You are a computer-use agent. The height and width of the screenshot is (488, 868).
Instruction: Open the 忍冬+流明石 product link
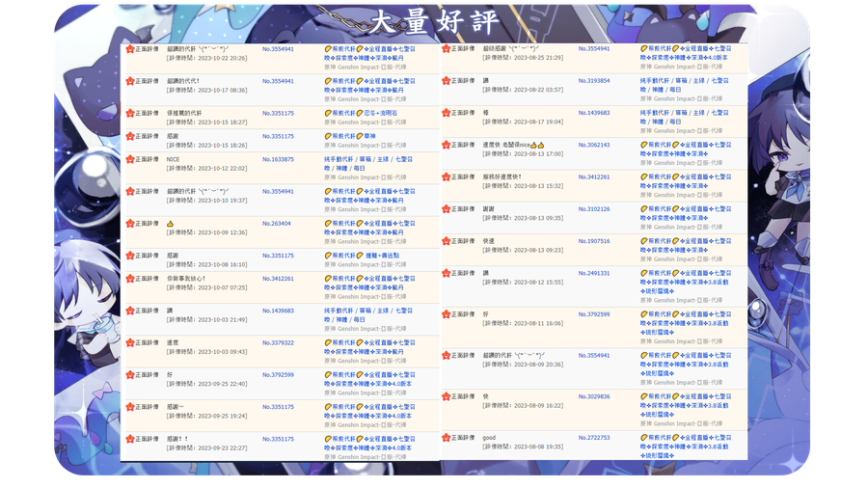click(361, 114)
